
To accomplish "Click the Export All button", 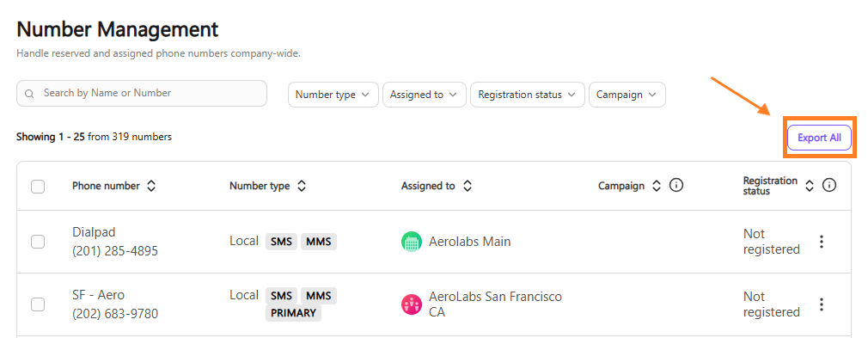I will 819,138.
